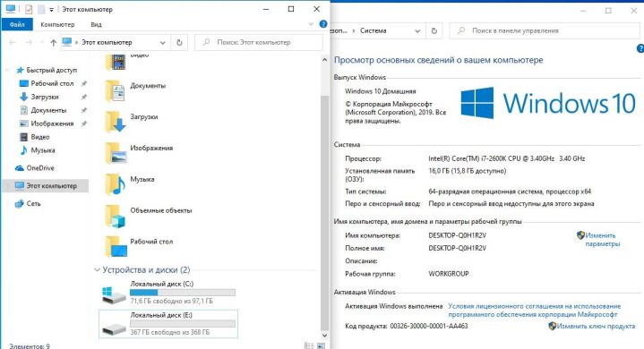
Task: Open Видео under quick access
Action: [39, 137]
